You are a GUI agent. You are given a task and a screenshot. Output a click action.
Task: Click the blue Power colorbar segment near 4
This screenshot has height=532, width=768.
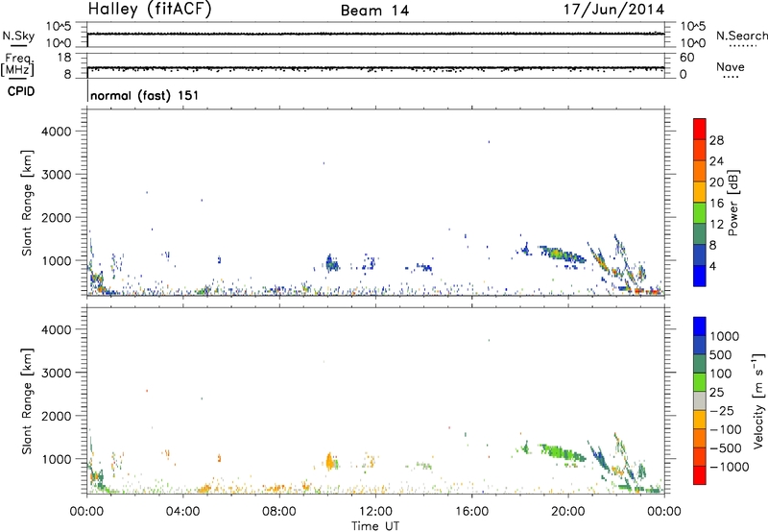700,276
